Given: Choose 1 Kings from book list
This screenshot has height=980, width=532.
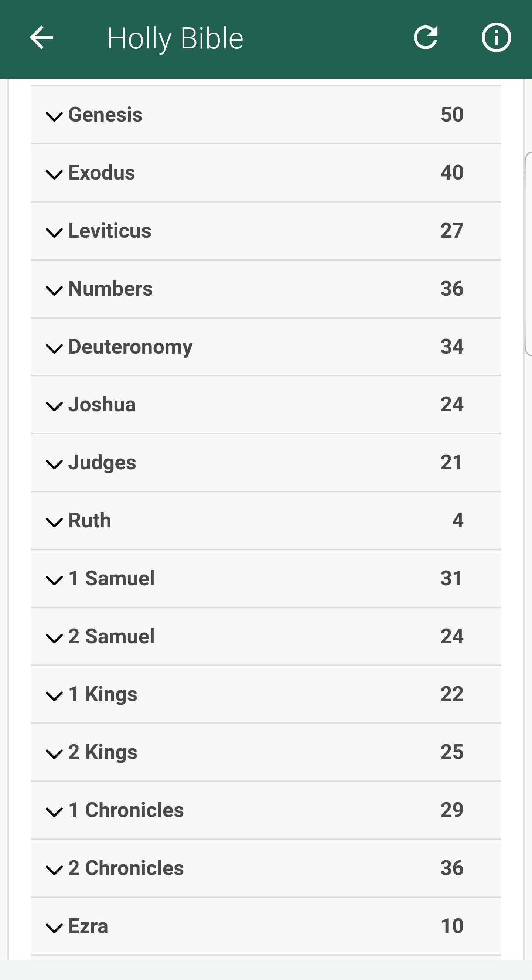Looking at the screenshot, I should [x=266, y=695].
